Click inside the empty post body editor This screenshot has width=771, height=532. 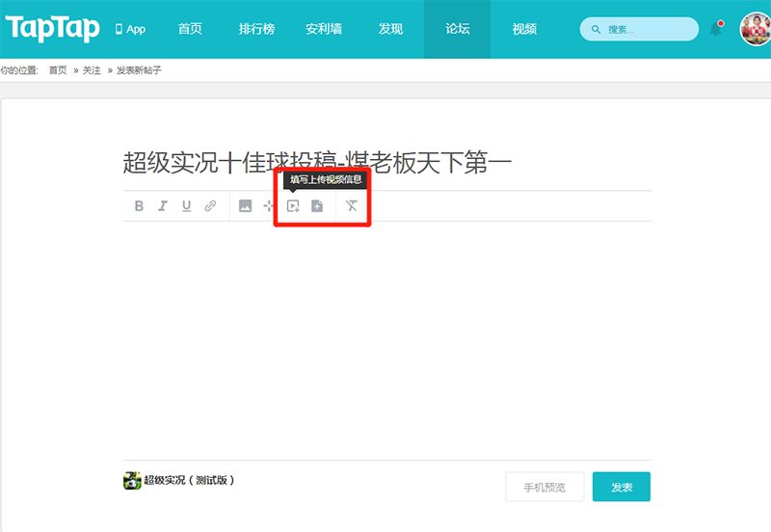387,339
